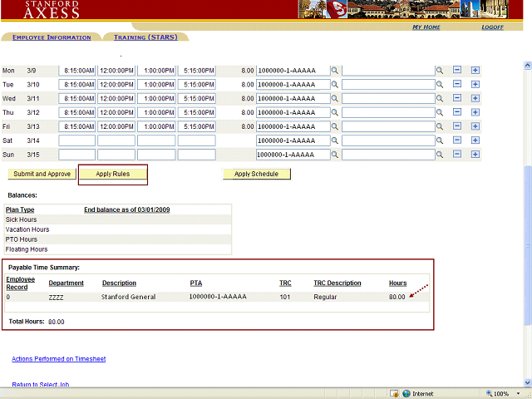532x399 pixels.
Task: Click the Logoff link
Action: (492, 27)
